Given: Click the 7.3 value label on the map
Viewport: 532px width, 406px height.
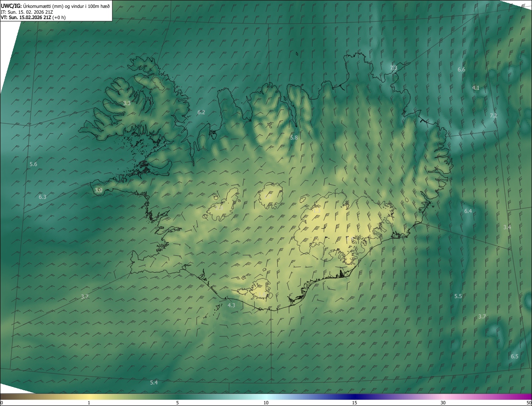Looking at the screenshot, I should click(x=394, y=68).
